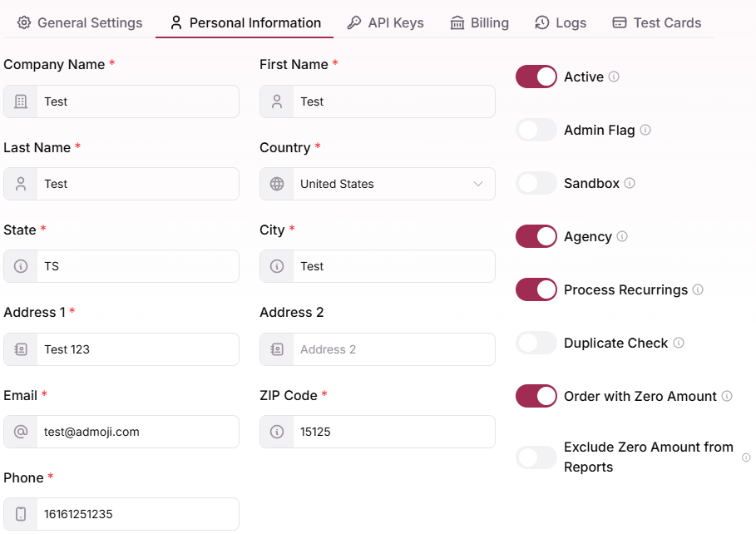Turn off the Active toggle
The image size is (756, 534).
pos(536,77)
